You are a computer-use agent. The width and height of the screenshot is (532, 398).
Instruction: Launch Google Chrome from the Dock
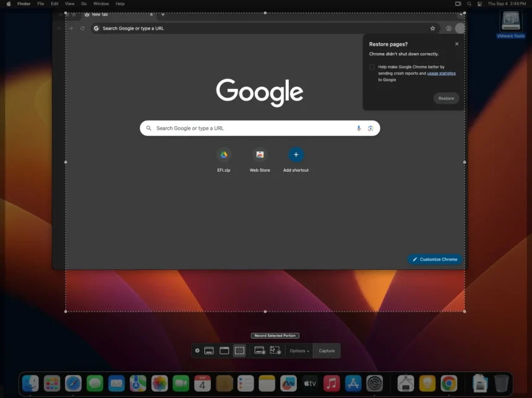[x=449, y=383]
